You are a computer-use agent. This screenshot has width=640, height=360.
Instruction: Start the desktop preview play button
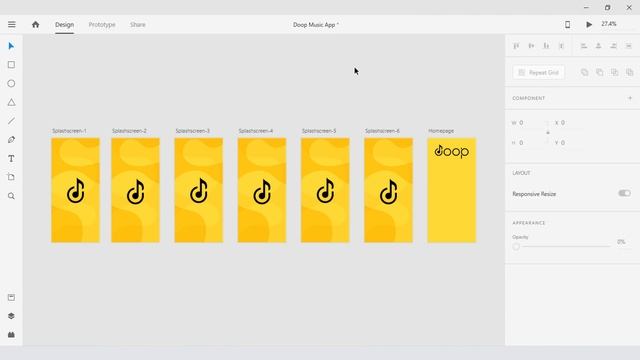click(589, 24)
